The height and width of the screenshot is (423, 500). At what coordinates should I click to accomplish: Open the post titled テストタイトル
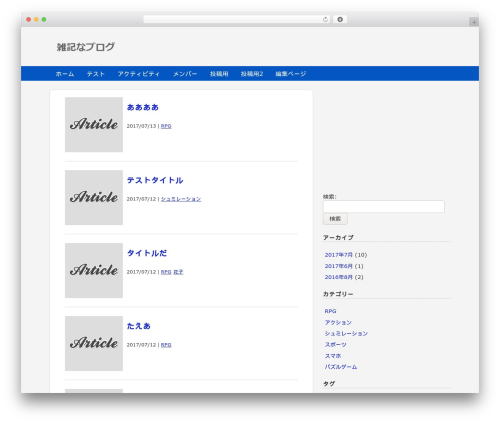click(x=155, y=180)
